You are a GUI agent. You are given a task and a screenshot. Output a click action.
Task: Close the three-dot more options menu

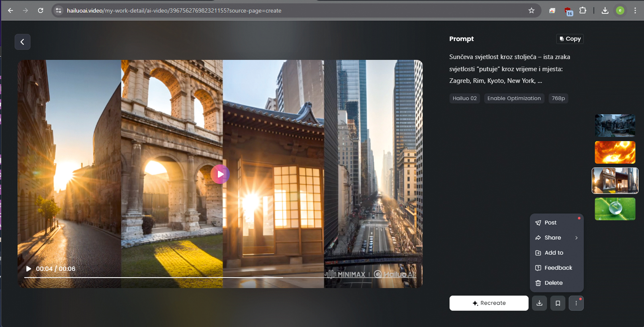click(x=576, y=303)
